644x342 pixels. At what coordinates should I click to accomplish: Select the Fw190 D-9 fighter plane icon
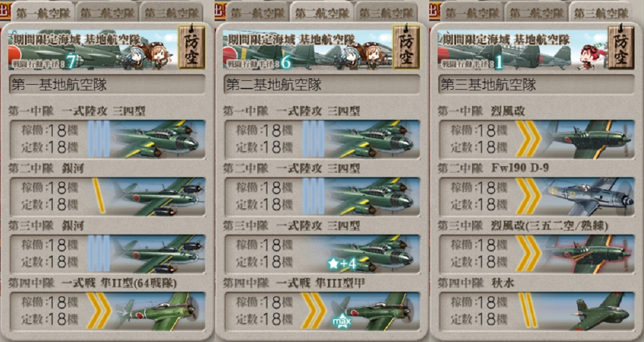587,196
